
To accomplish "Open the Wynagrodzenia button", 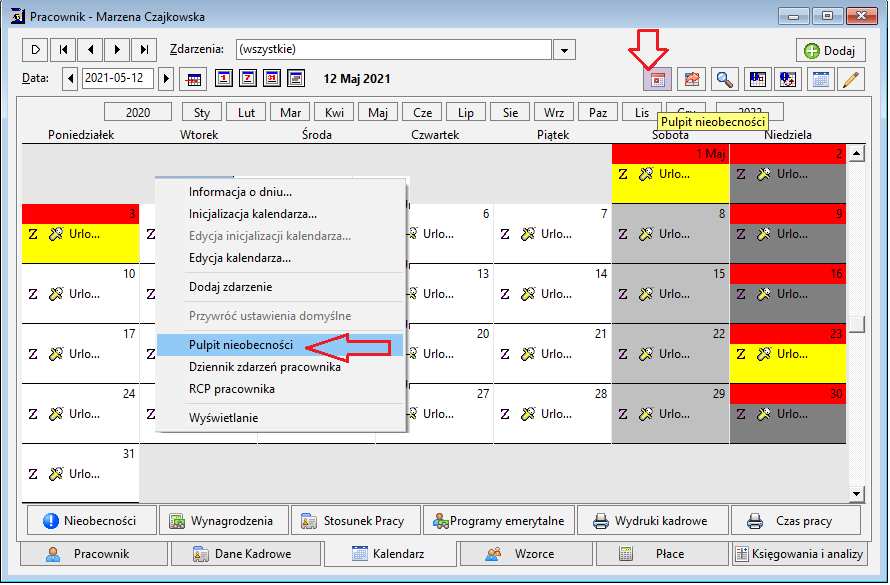I will click(x=224, y=521).
